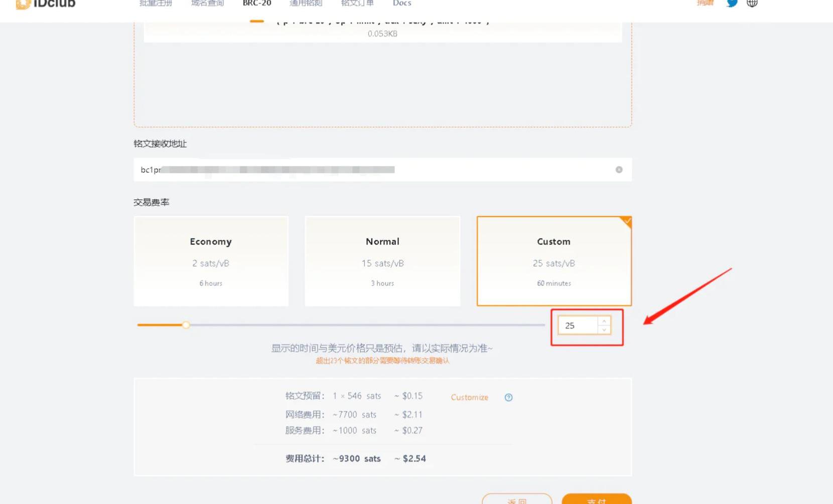Screen dimensions: 833x504
Task: Click the Customize link
Action: pos(469,398)
